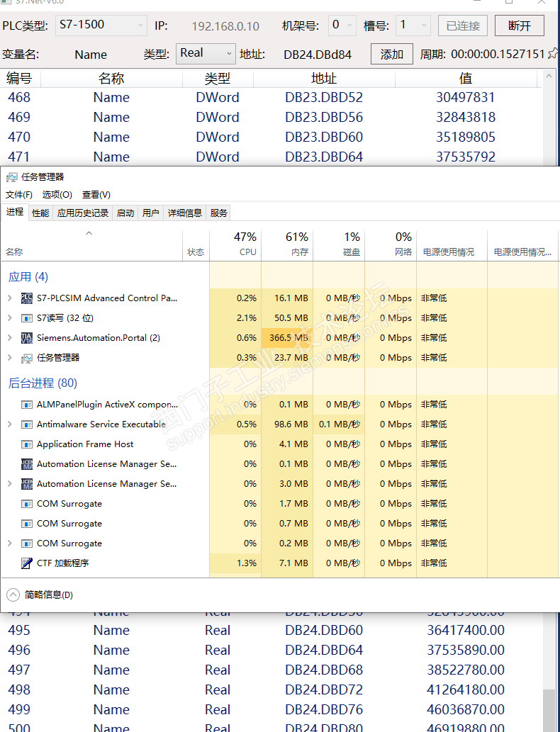
Task: Select value 46036870.00 in row 499
Action: pyautogui.click(x=466, y=709)
